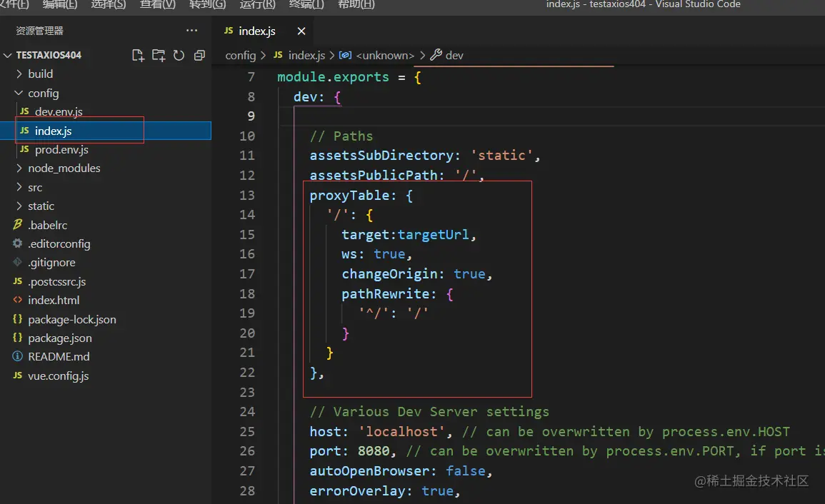Open the 选择(S) menu
Viewport: 825px width, 504px height.
(x=109, y=4)
